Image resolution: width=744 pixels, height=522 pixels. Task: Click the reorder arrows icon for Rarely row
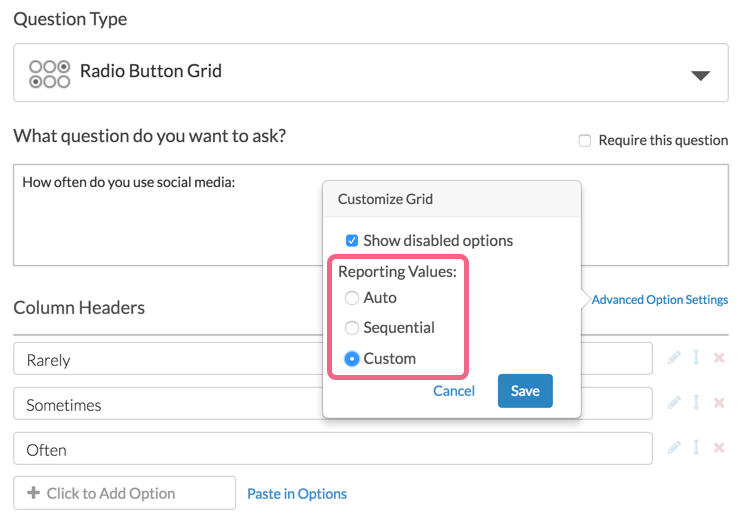click(696, 358)
